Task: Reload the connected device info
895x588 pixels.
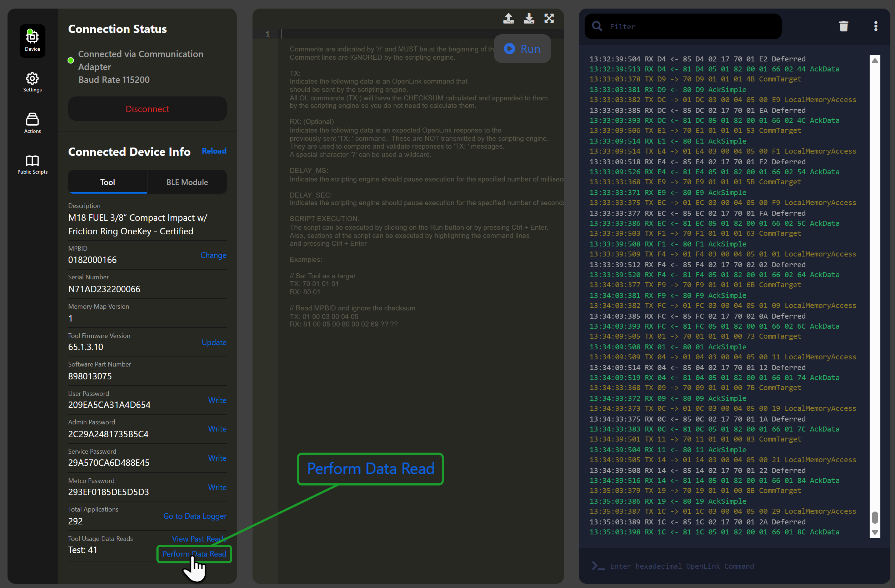Action: (x=214, y=151)
